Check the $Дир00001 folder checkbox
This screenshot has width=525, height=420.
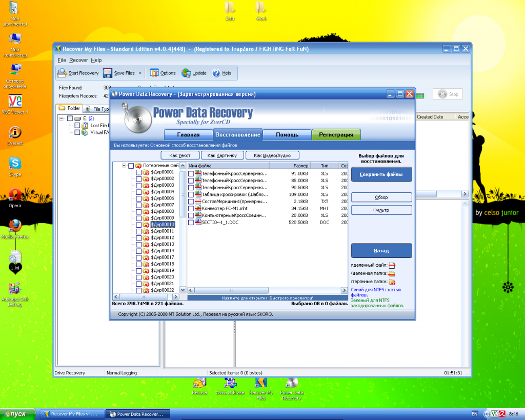coord(138,172)
